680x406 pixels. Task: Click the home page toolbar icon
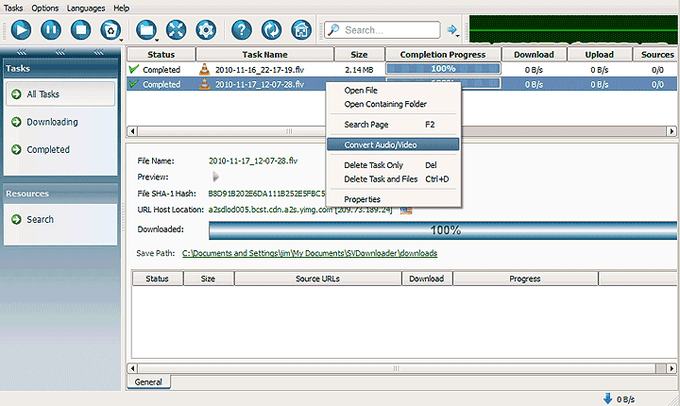point(301,30)
